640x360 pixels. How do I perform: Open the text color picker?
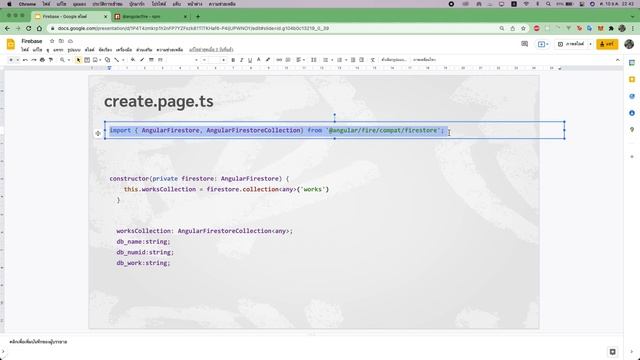[x=258, y=60]
